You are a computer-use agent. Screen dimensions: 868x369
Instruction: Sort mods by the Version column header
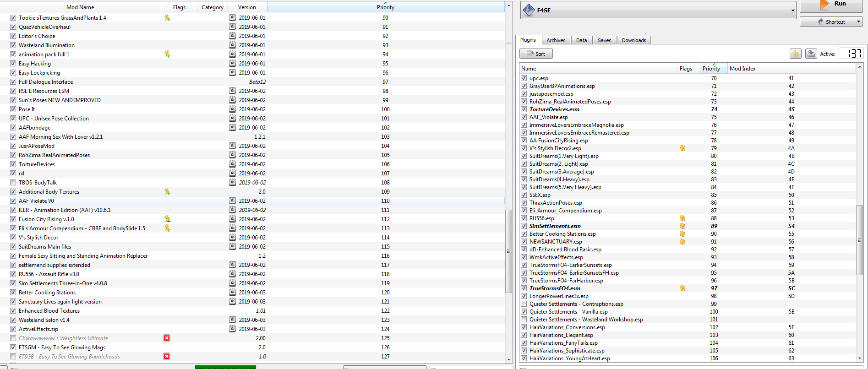(x=247, y=7)
